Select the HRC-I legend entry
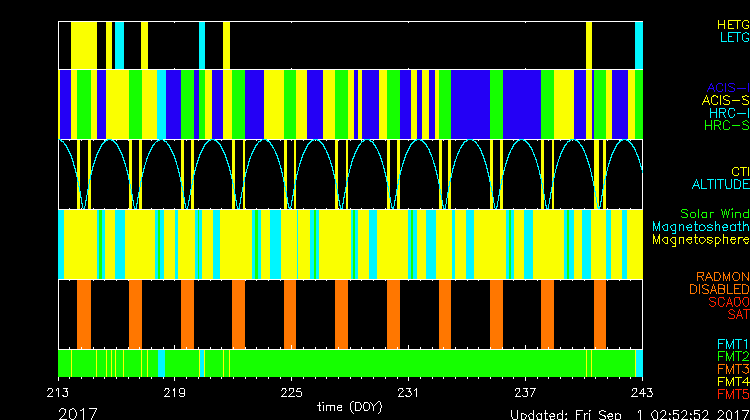 (728, 113)
